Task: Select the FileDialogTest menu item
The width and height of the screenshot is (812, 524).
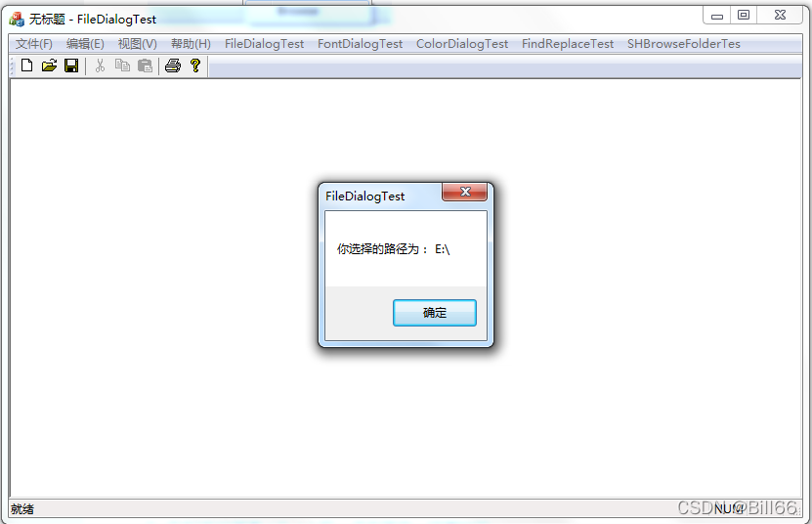Action: point(264,44)
